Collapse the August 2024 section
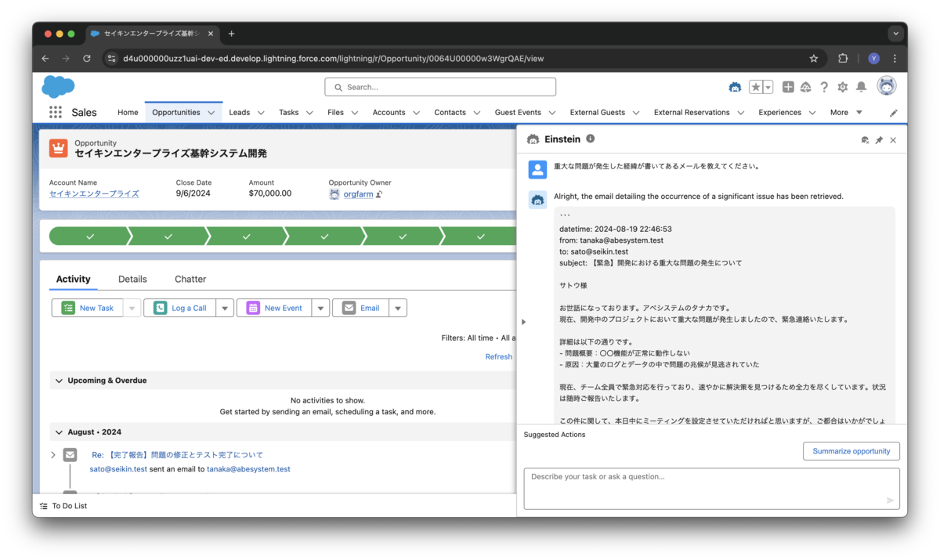 59,432
